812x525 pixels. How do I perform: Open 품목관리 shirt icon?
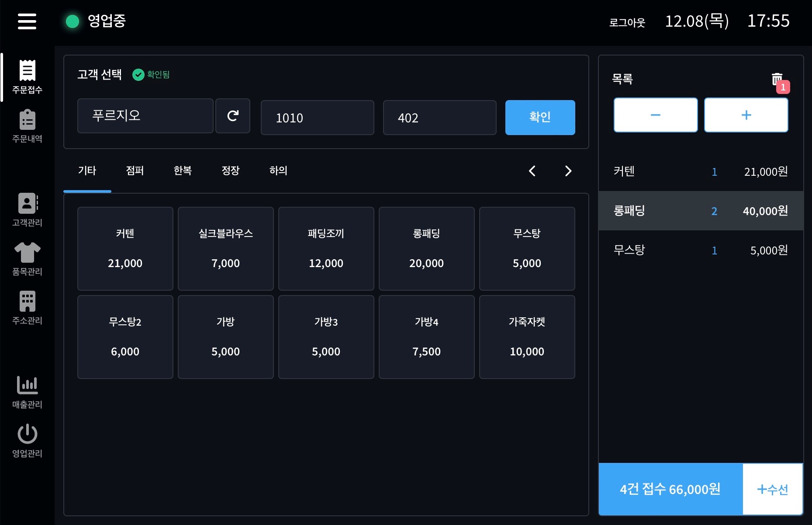[x=27, y=253]
